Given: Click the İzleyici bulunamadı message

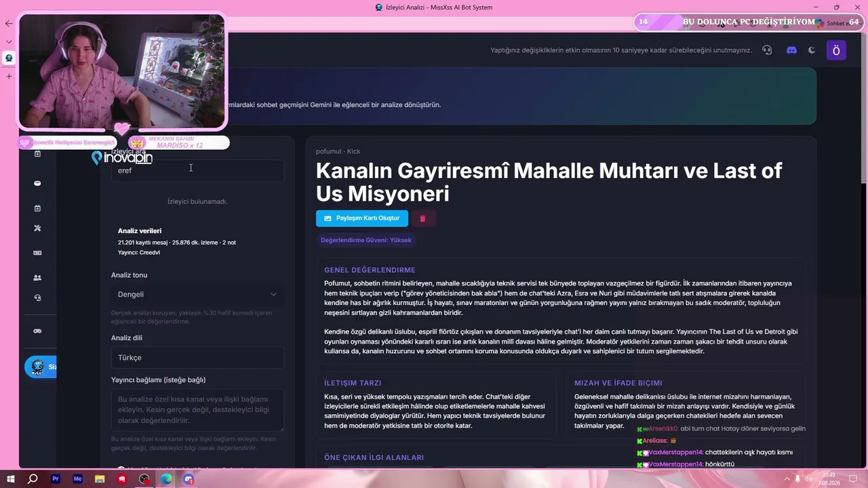Looking at the screenshot, I should pyautogui.click(x=197, y=201).
